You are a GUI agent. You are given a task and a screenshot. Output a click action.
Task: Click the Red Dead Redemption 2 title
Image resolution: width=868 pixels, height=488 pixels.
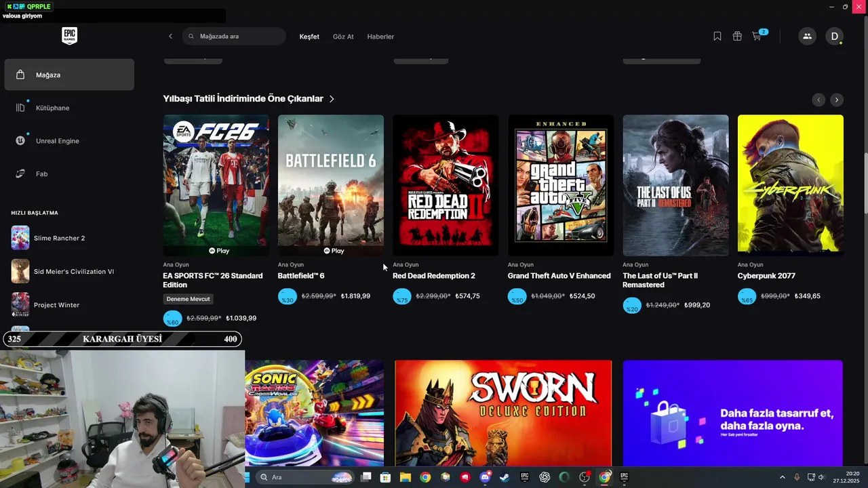click(434, 276)
